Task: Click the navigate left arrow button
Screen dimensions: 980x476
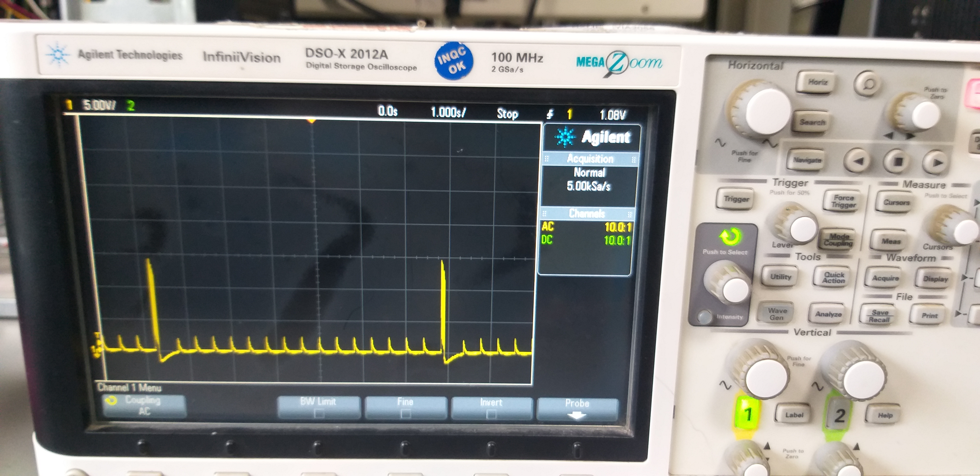Action: (857, 161)
